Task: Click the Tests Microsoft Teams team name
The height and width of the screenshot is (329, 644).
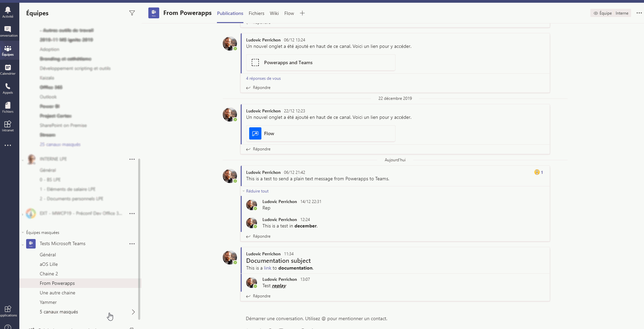Action: pos(62,243)
